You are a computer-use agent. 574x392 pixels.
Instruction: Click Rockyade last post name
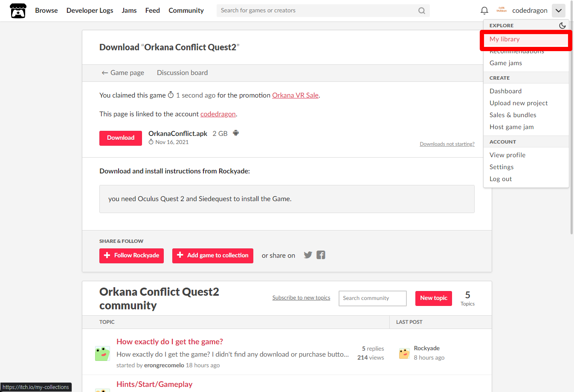[x=426, y=349]
